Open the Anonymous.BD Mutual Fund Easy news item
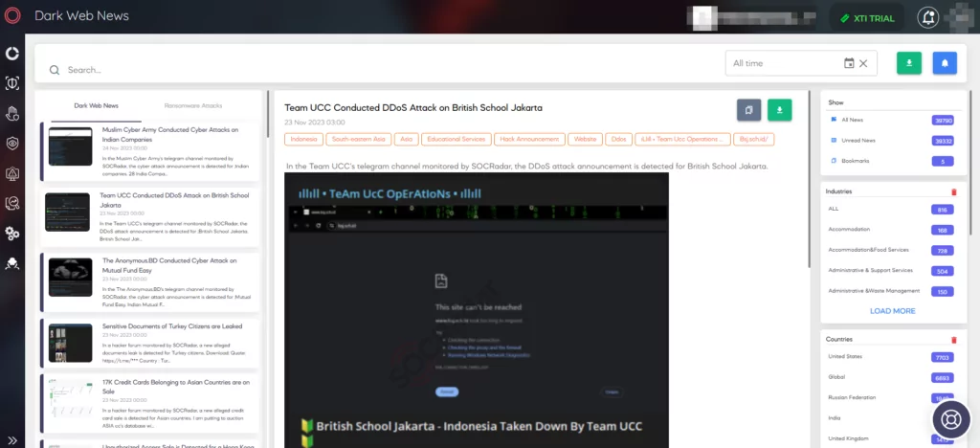Image resolution: width=980 pixels, height=448 pixels. [150, 282]
